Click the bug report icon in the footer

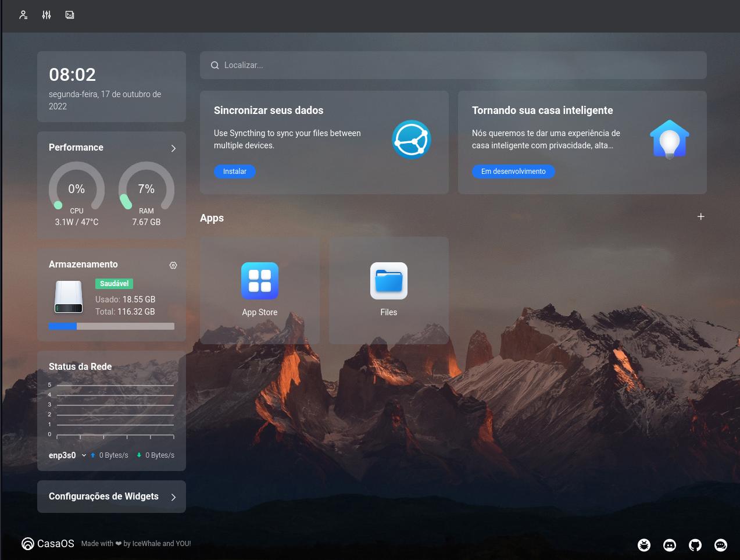tap(644, 545)
